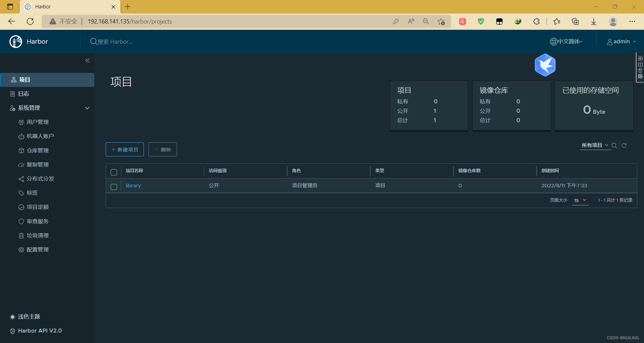Click the red extension icon

pyautogui.click(x=463, y=21)
